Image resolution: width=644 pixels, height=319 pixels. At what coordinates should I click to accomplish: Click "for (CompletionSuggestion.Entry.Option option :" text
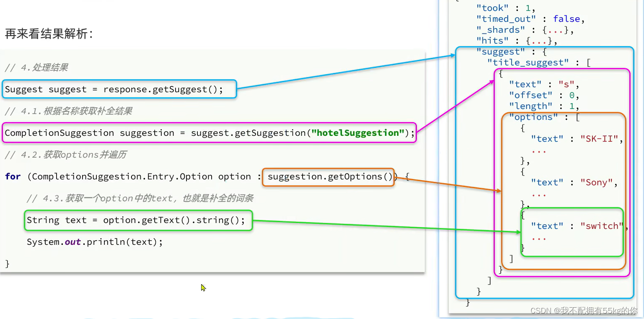(x=134, y=176)
